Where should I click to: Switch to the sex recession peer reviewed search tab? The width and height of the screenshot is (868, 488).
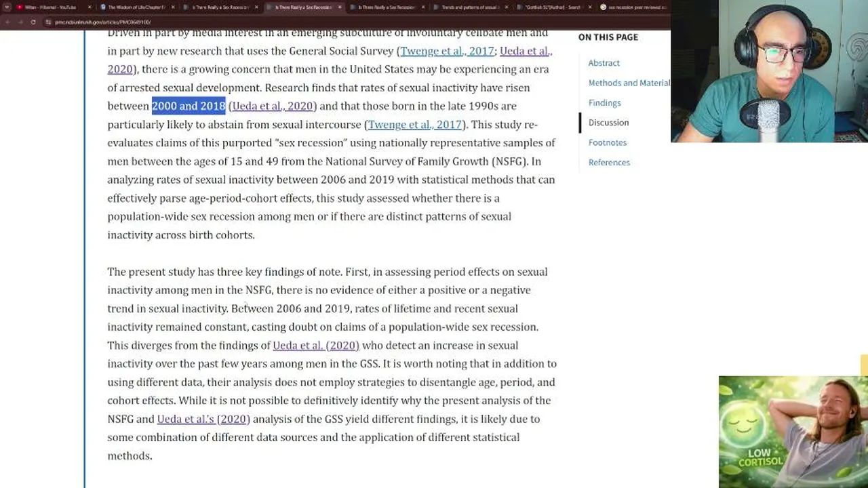point(634,7)
